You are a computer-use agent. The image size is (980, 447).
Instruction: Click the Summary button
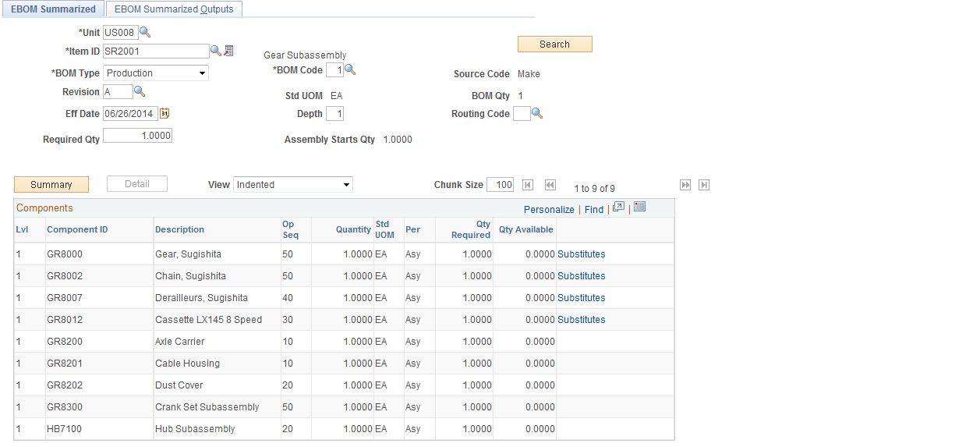pyautogui.click(x=51, y=185)
